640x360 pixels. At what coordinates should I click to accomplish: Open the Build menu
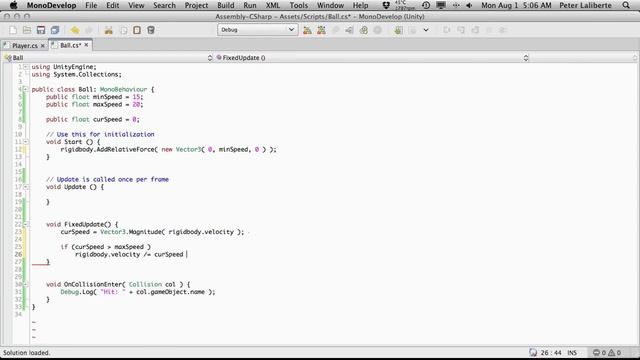pos(226,5)
